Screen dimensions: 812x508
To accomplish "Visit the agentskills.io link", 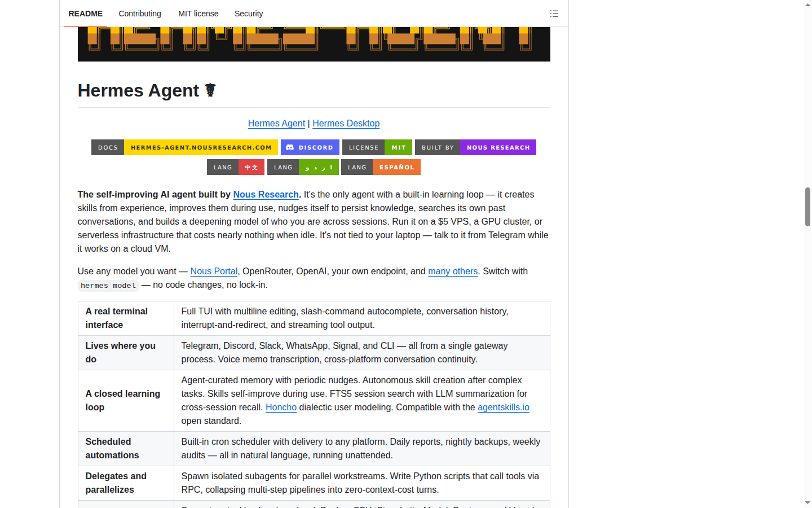I will [x=504, y=407].
